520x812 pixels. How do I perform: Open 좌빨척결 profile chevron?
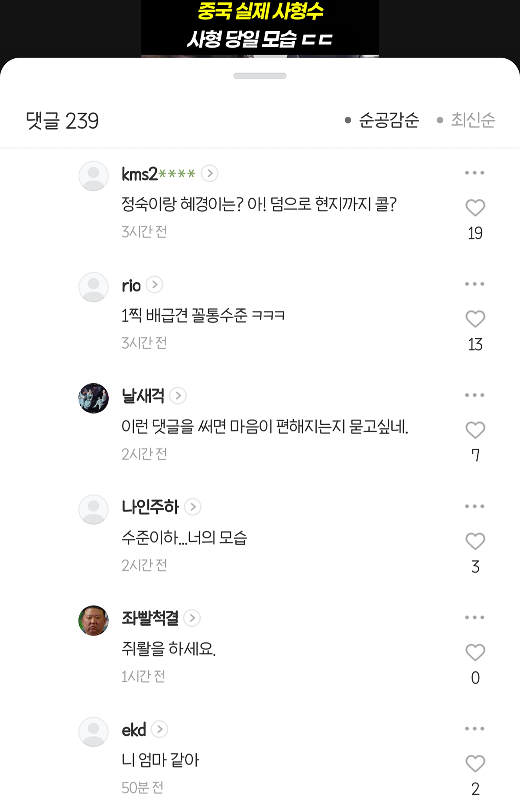[192, 618]
